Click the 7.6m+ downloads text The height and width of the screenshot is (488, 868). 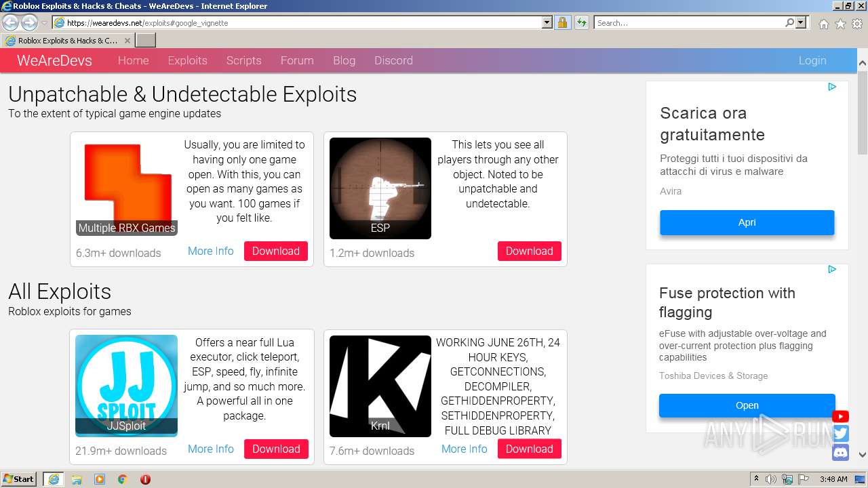coord(372,451)
